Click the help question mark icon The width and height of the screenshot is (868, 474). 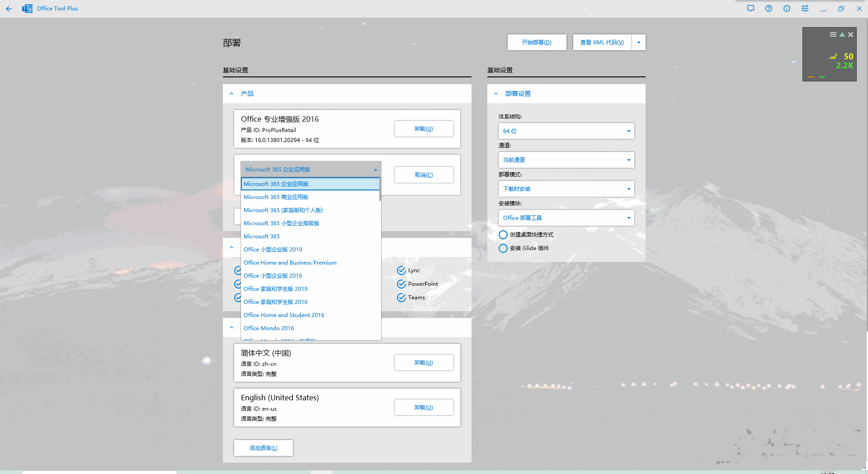[x=769, y=9]
